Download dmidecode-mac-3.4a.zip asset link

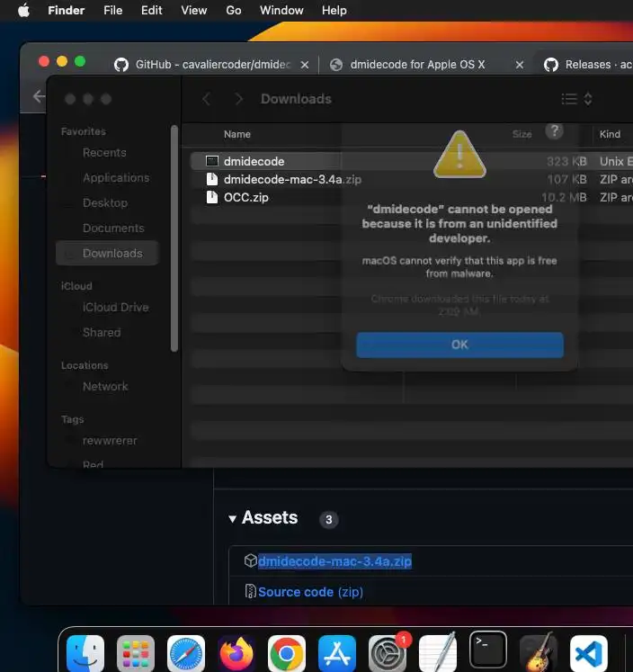(334, 561)
